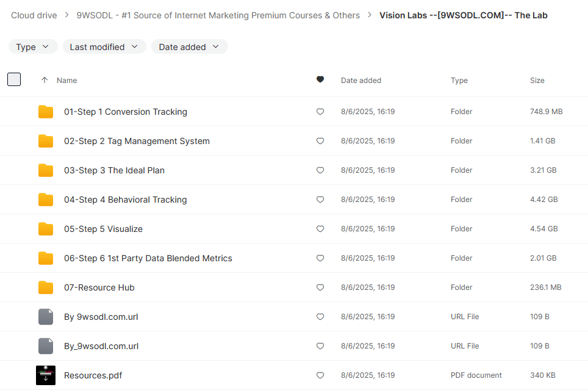The image size is (588, 390).
Task: Click the file icon for By_9wsodl.com.url
Action: (x=46, y=346)
